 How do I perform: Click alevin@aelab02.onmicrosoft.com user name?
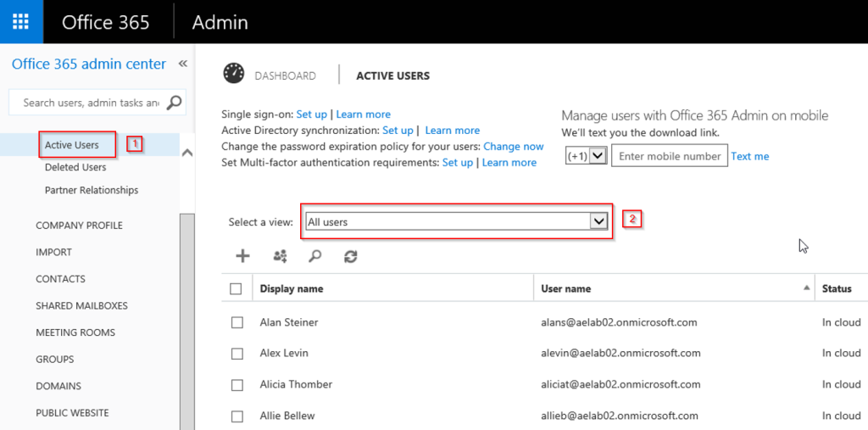point(621,353)
